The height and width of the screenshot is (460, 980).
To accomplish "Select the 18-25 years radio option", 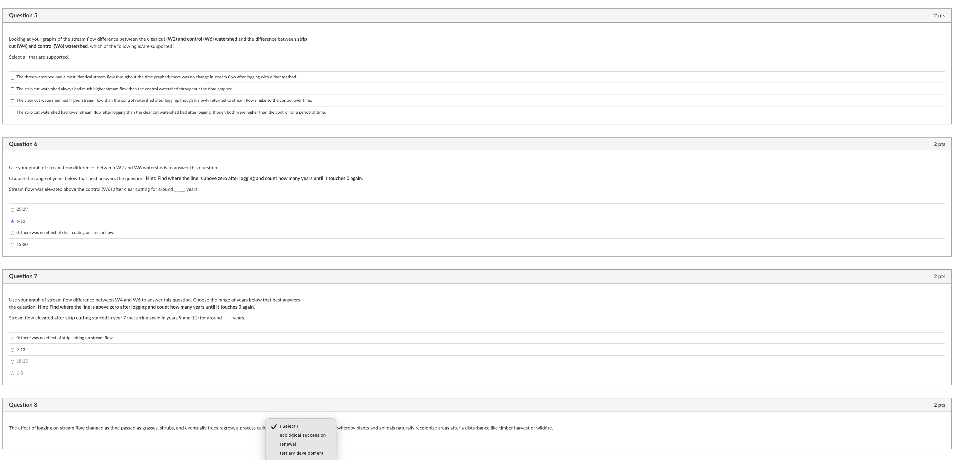I will tap(13, 362).
